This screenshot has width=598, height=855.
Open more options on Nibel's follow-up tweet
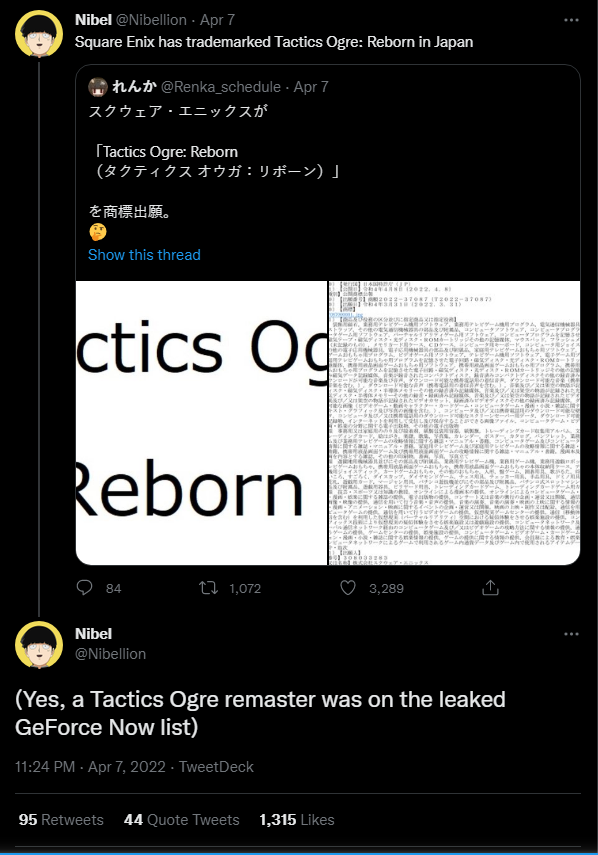(573, 633)
